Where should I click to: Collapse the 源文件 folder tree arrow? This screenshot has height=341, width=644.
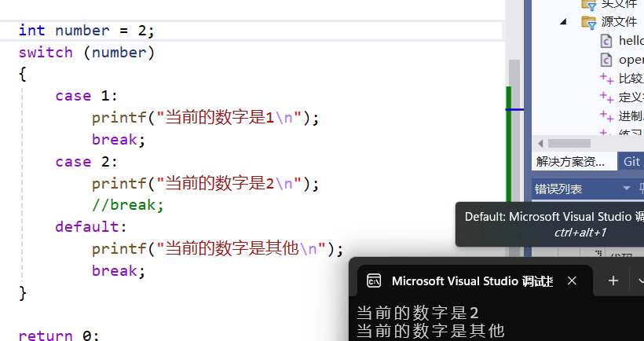point(564,22)
